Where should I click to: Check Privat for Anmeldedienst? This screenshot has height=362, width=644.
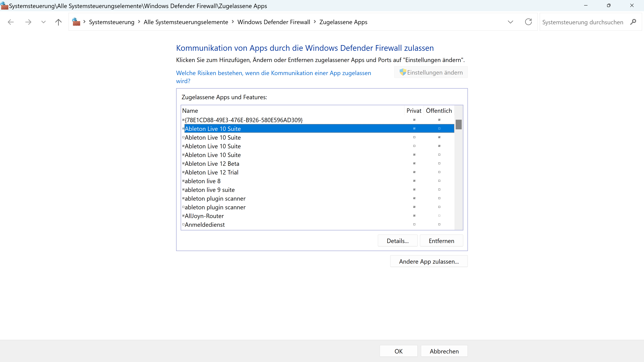414,224
